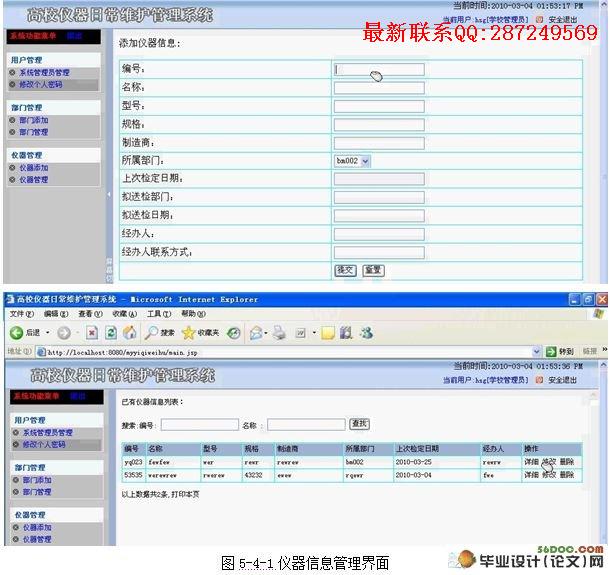
Task: Expand the IE toolbar overflow chevron
Action: (x=605, y=349)
